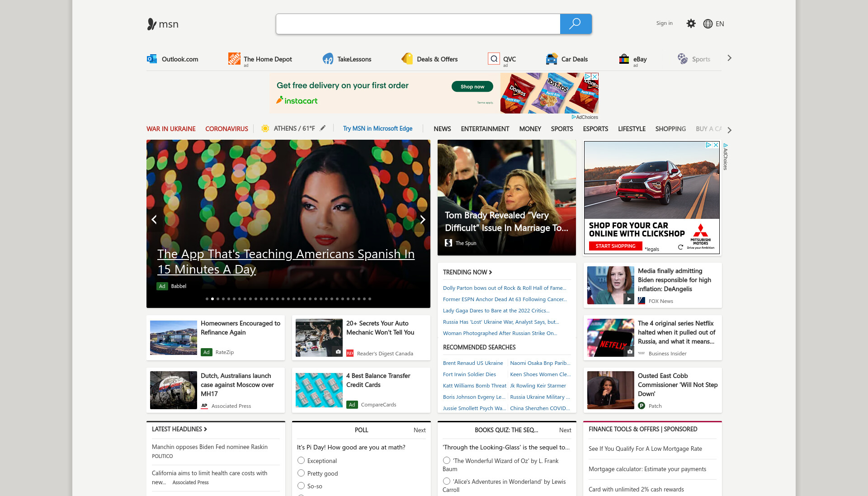This screenshot has width=868, height=496.
Task: Select the first carousel pagination dot
Action: (x=207, y=299)
